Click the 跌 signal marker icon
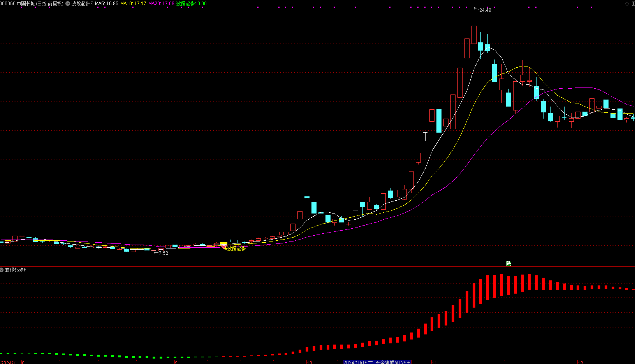 click(x=508, y=263)
